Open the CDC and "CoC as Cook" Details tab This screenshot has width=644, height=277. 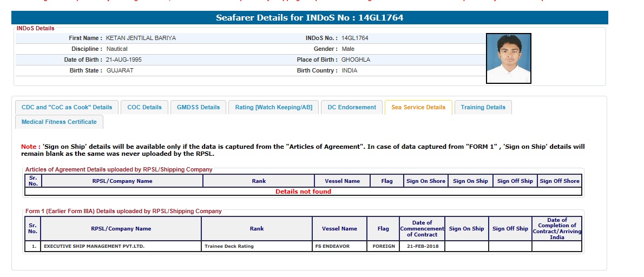(67, 107)
